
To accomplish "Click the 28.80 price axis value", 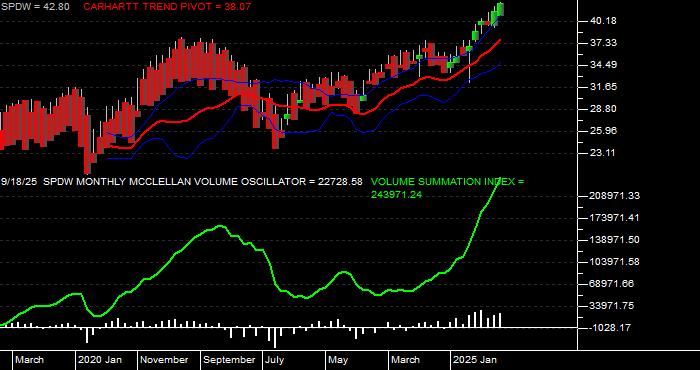I will coord(602,108).
